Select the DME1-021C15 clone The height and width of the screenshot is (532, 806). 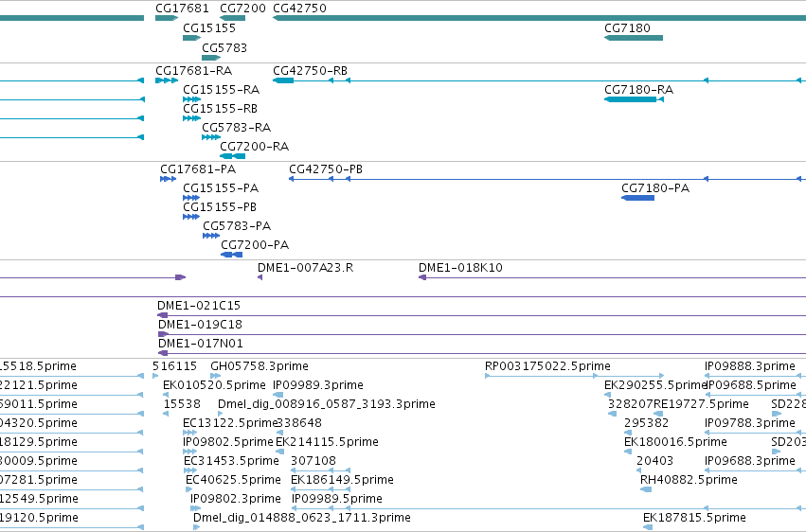(482, 315)
